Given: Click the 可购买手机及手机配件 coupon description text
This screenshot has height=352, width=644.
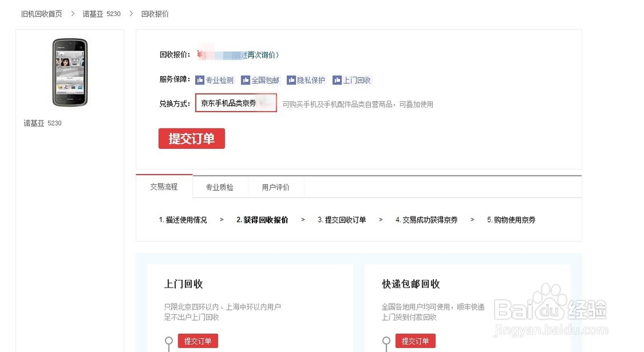Looking at the screenshot, I should (x=357, y=104).
